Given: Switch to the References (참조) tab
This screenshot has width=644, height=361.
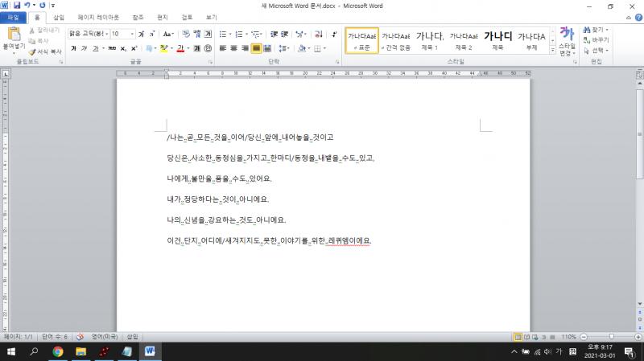Looking at the screenshot, I should [138, 17].
